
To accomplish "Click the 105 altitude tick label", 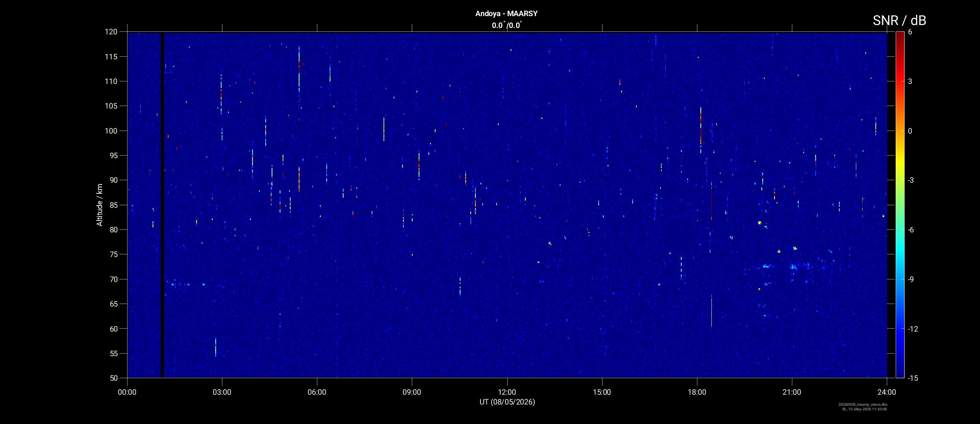I will [x=111, y=106].
